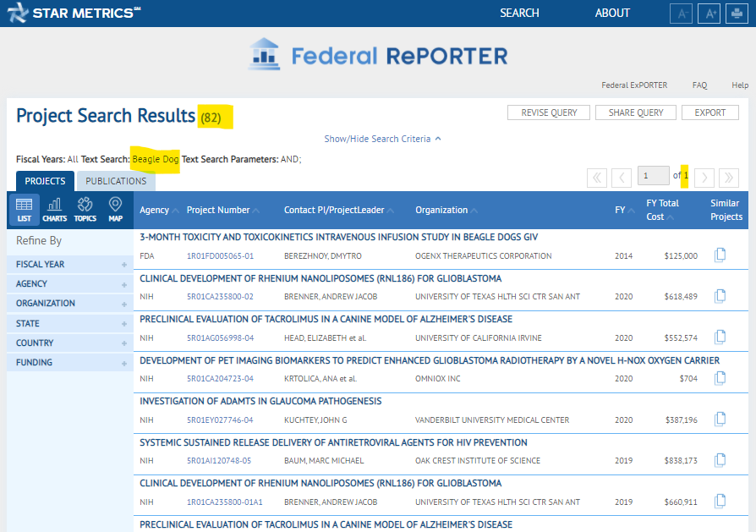Open the TOPICS view

coord(85,210)
